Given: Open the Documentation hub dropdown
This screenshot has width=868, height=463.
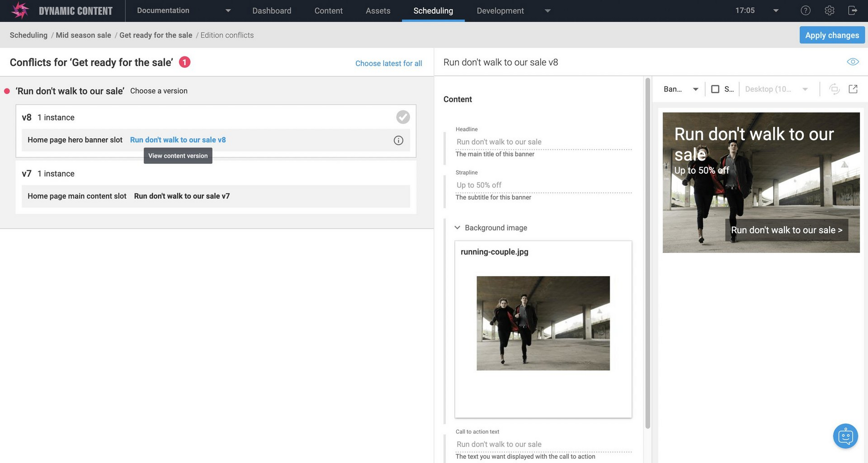Looking at the screenshot, I should [184, 11].
